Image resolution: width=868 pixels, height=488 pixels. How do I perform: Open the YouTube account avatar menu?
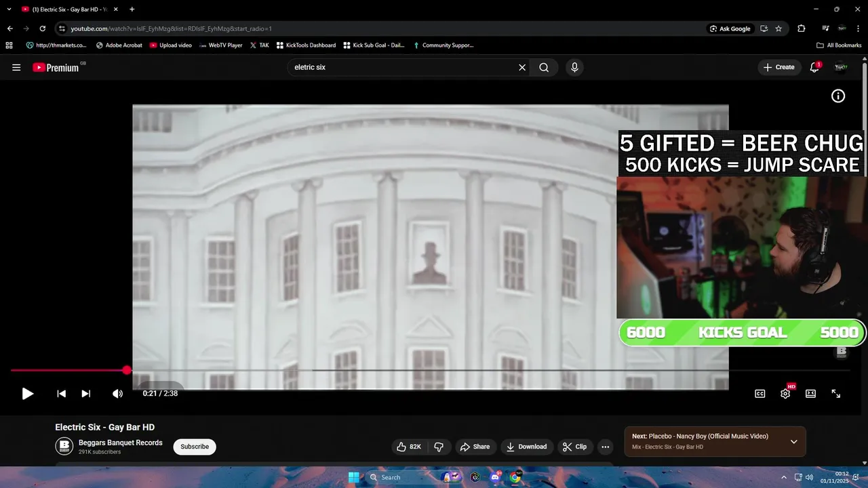pos(841,67)
